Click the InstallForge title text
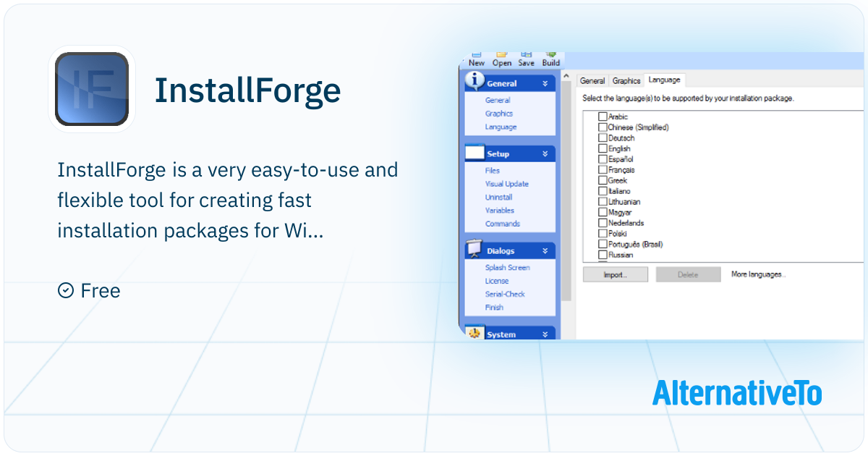Image resolution: width=868 pixels, height=456 pixels. click(247, 90)
